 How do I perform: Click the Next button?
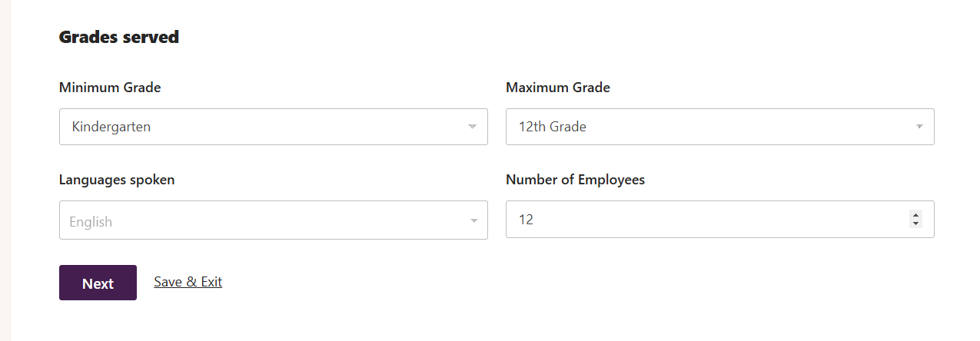[x=98, y=283]
